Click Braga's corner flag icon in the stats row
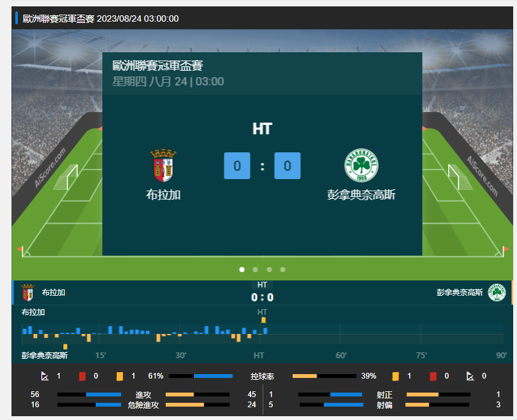Image resolution: width=517 pixels, height=420 pixels. pos(45,376)
